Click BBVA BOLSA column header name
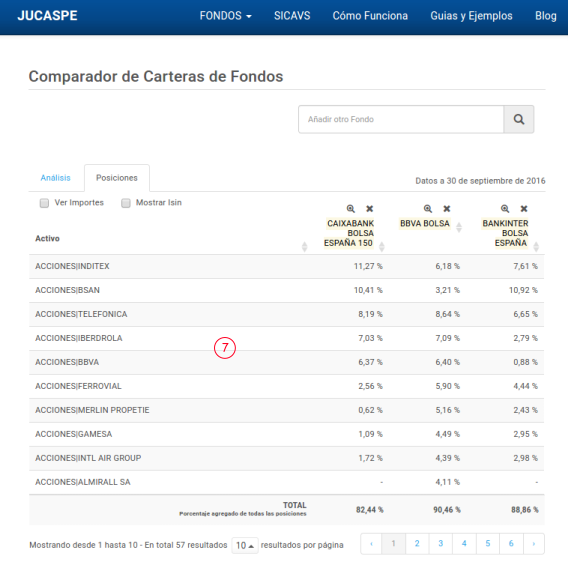Screen dimensions: 568x565 click(425, 223)
